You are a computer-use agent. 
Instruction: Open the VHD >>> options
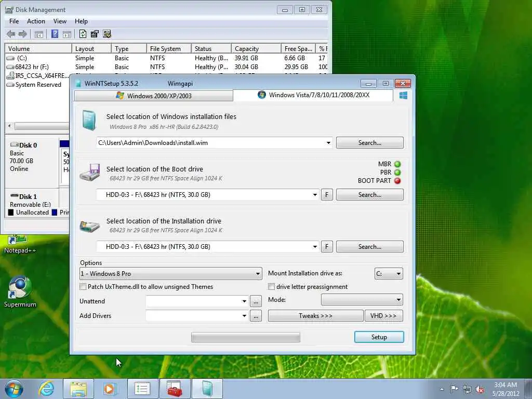tap(384, 316)
